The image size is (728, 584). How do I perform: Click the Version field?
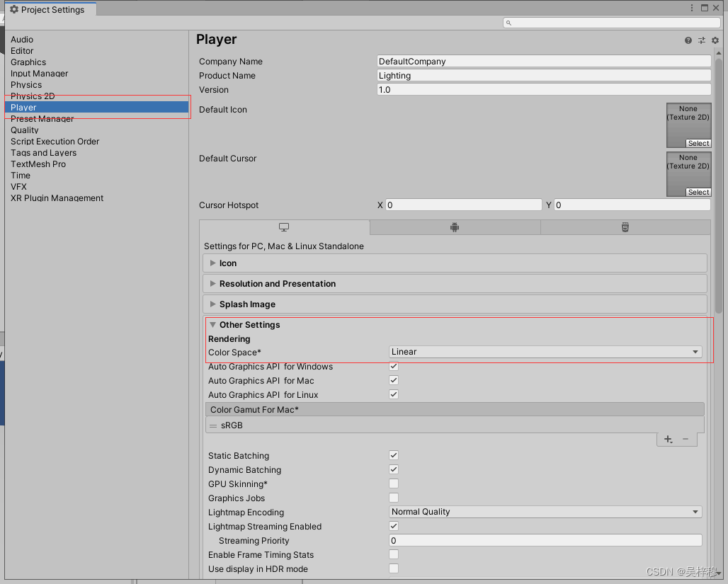(x=544, y=90)
